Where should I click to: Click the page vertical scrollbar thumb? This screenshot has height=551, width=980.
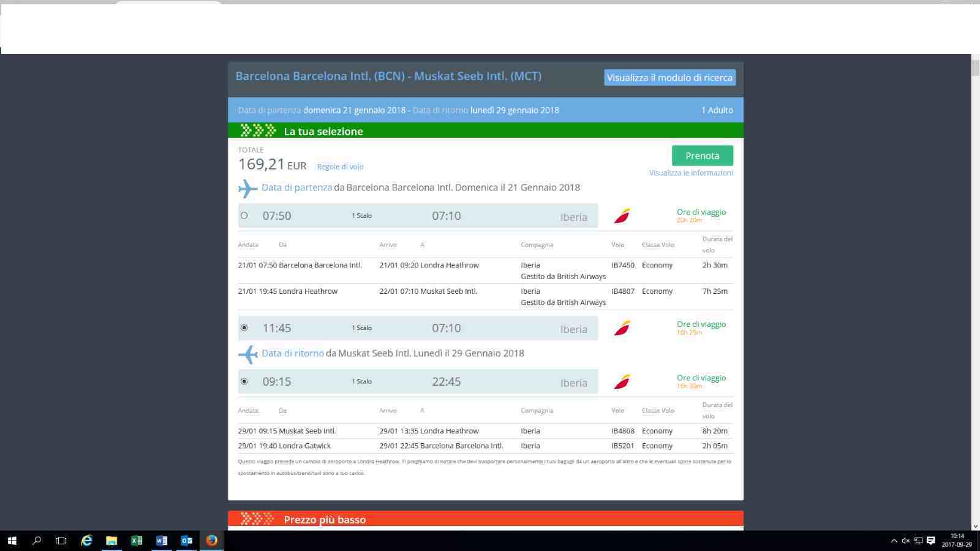(x=975, y=68)
